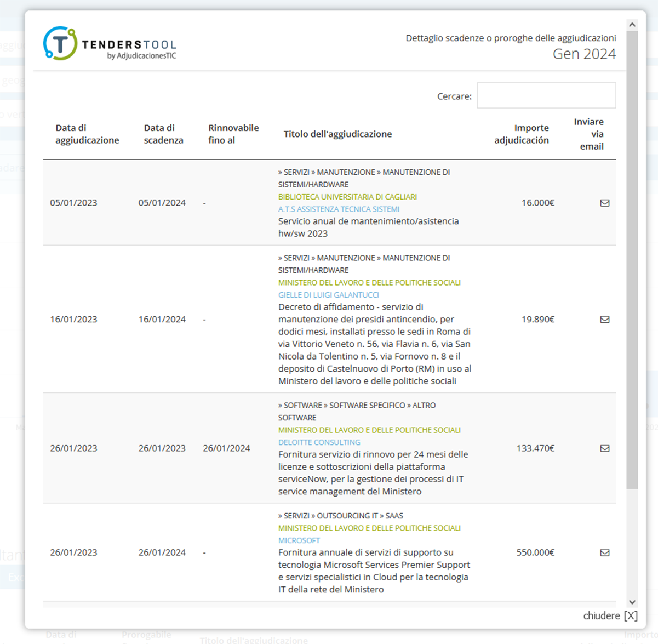Click the scrollbar down arrow
This screenshot has width=658, height=644.
click(632, 602)
